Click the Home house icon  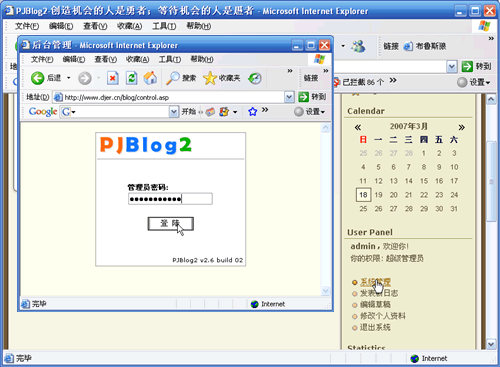(x=150, y=78)
